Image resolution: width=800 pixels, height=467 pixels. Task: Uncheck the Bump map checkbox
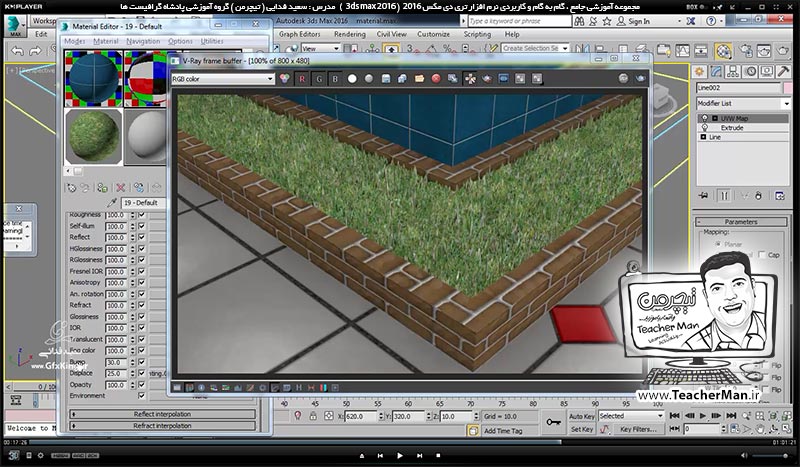[x=141, y=362]
